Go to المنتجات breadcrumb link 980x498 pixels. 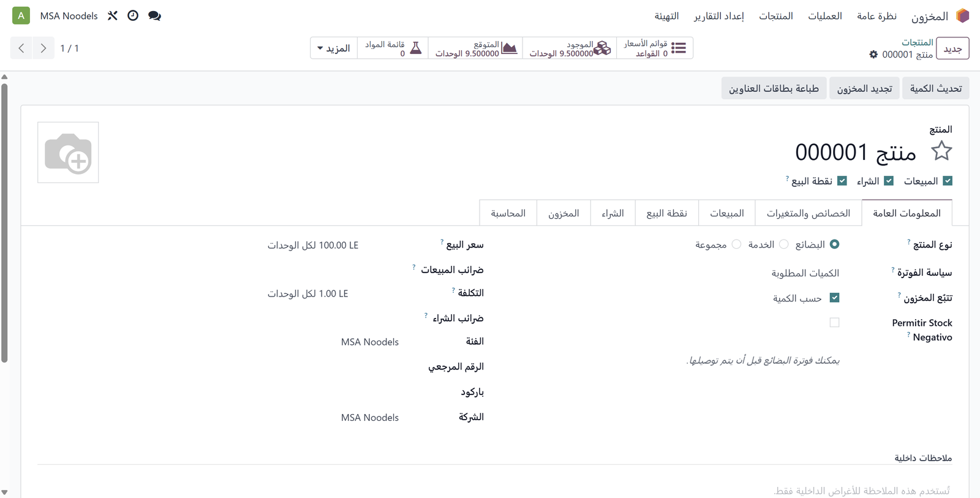tap(917, 42)
